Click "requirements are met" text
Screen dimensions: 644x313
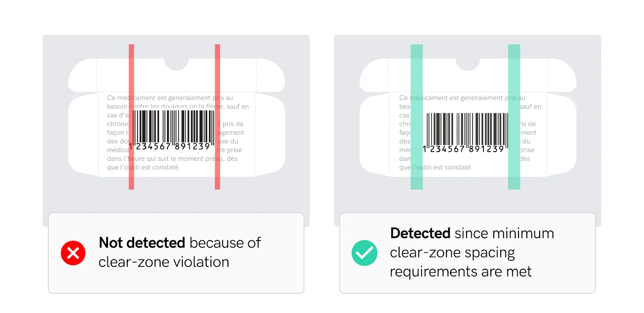coord(460,272)
